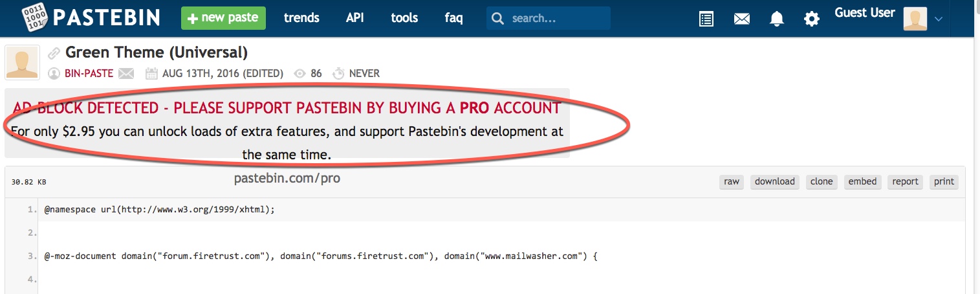
Task: Download the paste
Action: [774, 181]
